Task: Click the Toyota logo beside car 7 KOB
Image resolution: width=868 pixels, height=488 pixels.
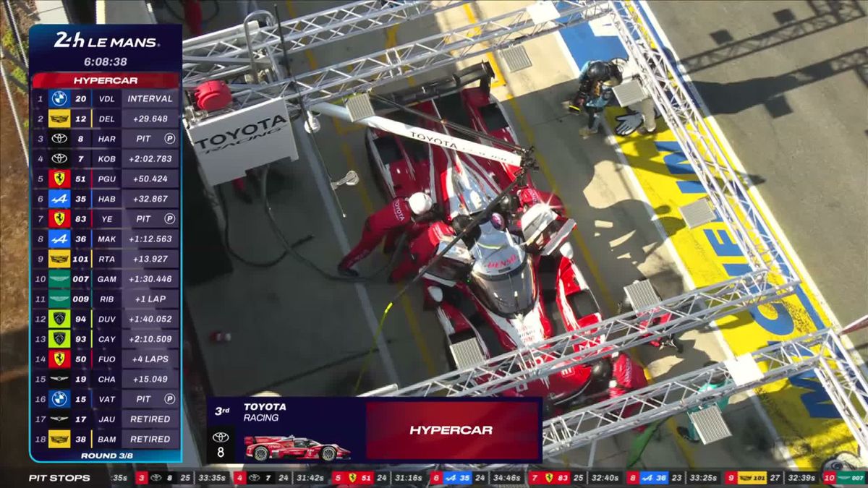Action: [59, 158]
